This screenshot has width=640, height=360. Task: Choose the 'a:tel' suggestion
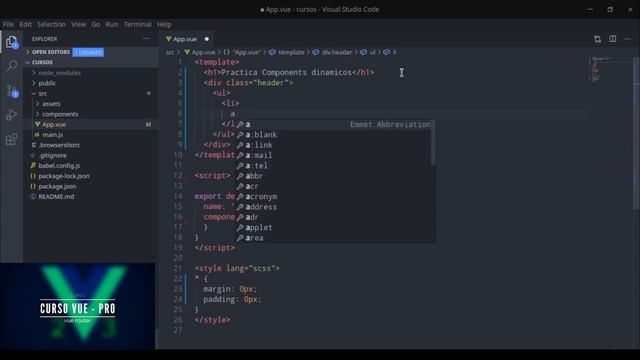click(334, 166)
